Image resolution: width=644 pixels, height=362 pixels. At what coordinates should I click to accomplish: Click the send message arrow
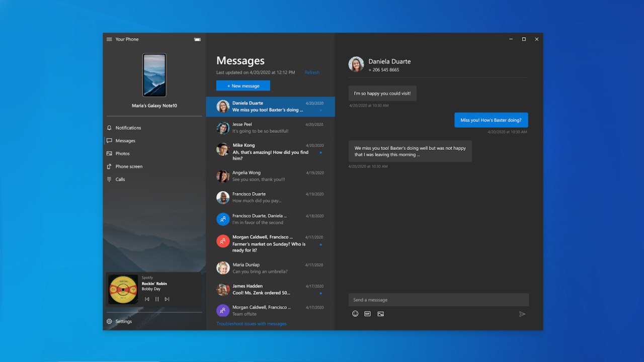pos(522,314)
